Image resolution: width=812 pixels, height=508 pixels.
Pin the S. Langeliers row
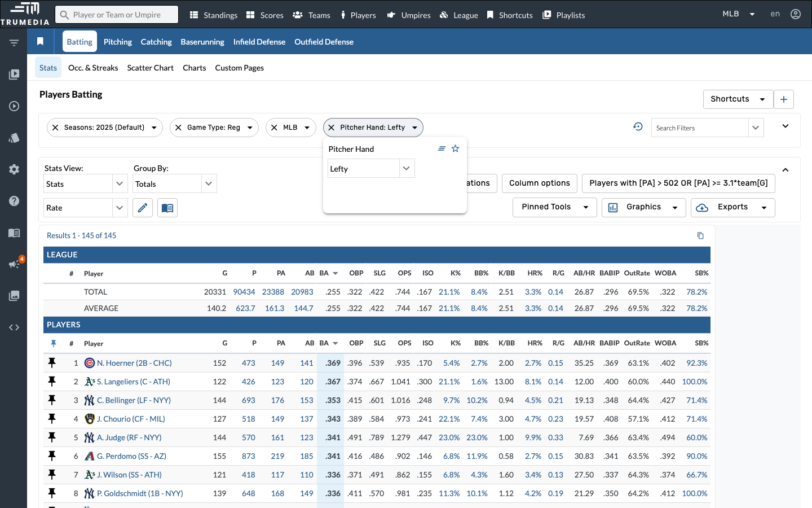[52, 382]
